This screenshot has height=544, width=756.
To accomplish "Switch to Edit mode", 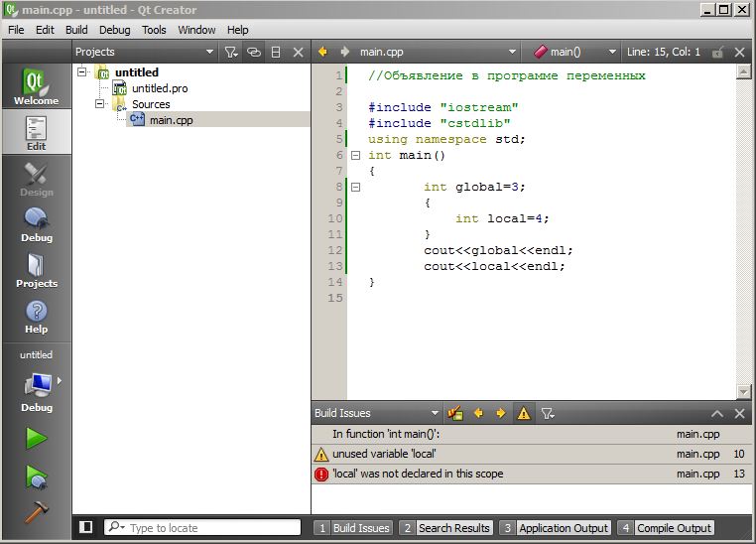I will [x=36, y=133].
